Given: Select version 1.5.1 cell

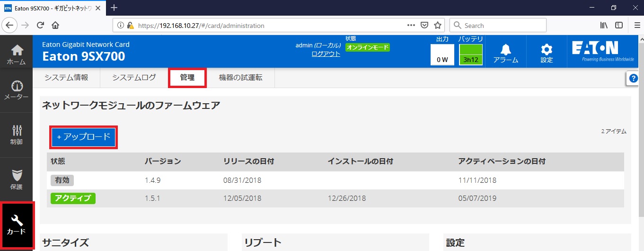Looking at the screenshot, I should 152,198.
